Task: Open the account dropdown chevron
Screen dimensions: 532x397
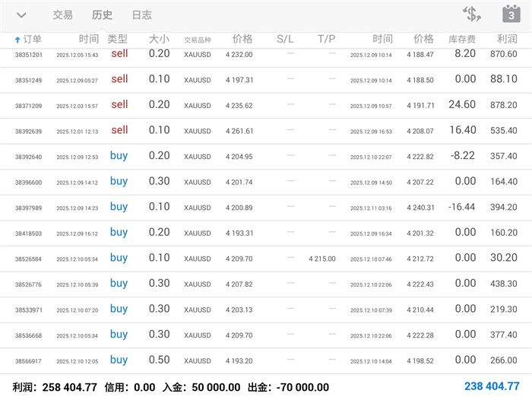Action: [21, 15]
